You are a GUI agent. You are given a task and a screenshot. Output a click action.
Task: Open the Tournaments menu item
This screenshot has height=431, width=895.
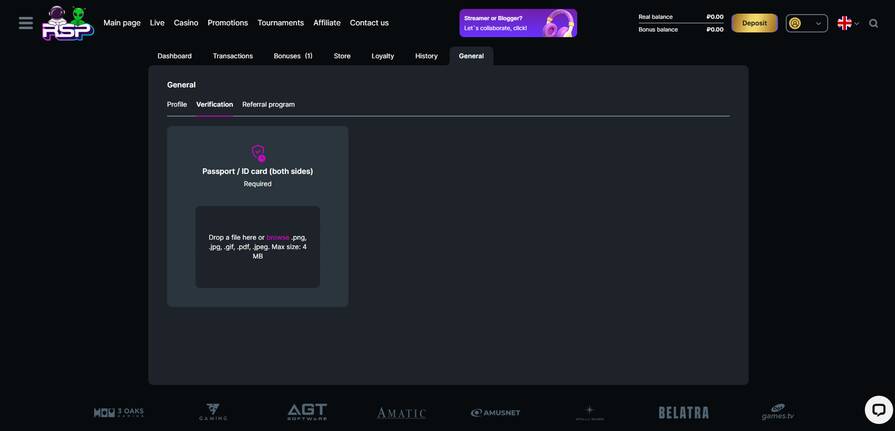(280, 23)
